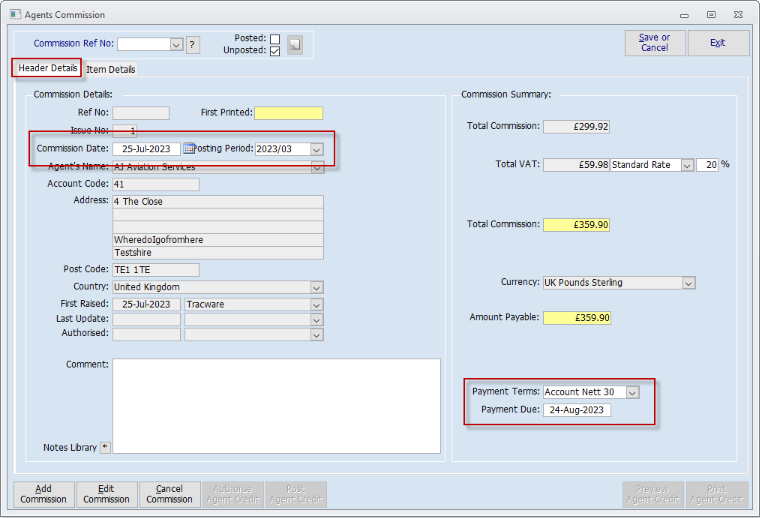Viewport: 760px width, 518px height.
Task: Open the Commission Date calendar picker
Action: 189,149
